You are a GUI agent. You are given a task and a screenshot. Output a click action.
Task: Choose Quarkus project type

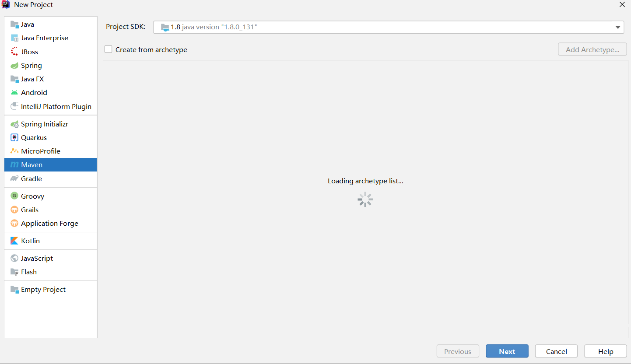(x=50, y=138)
